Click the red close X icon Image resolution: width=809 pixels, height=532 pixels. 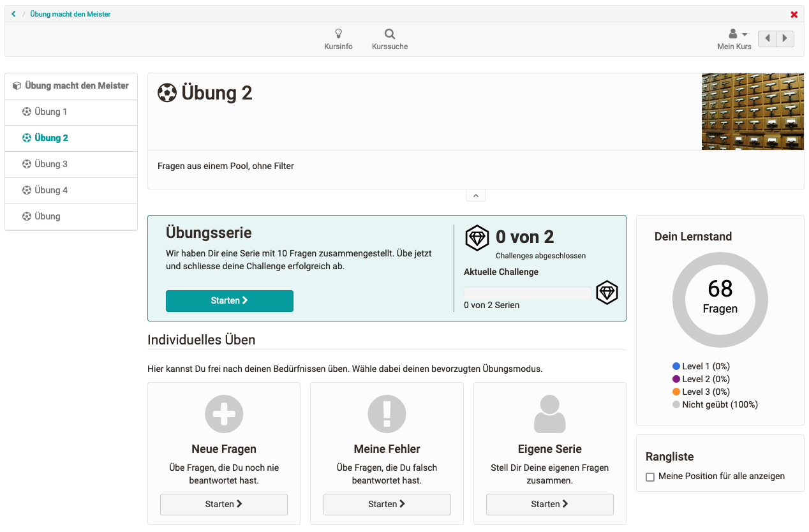click(794, 15)
